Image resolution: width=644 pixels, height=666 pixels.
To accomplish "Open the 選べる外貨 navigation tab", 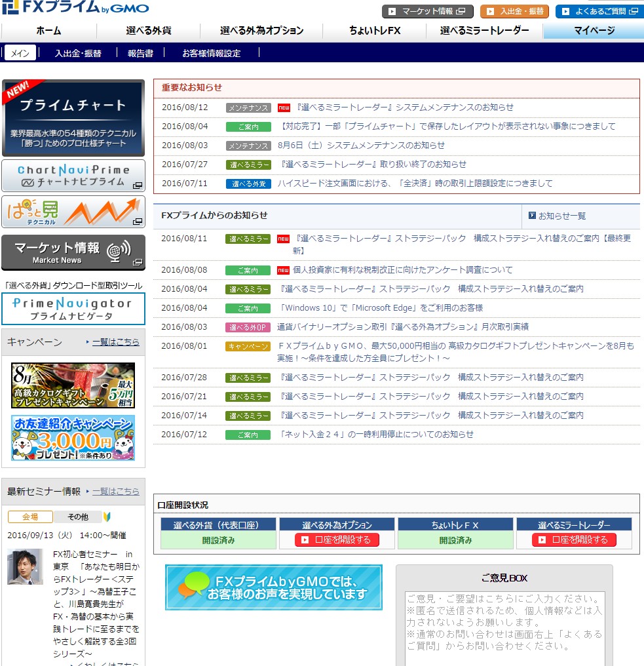I will coord(149,31).
